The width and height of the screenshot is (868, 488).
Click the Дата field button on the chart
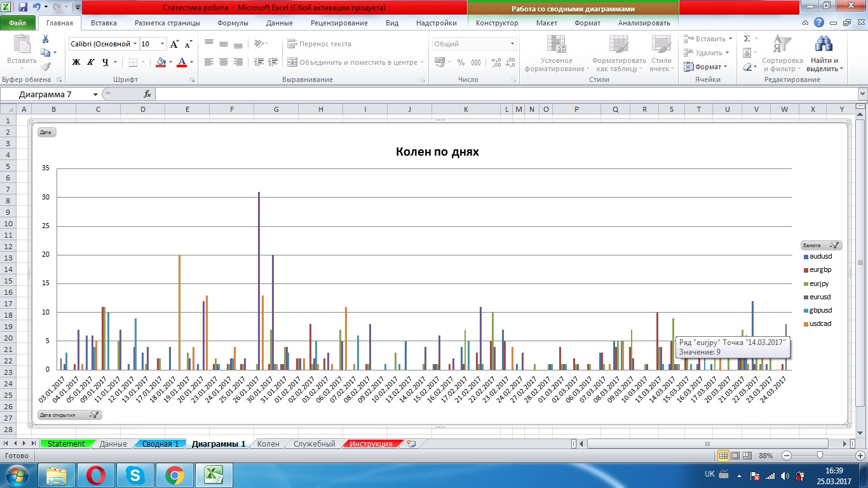click(47, 132)
